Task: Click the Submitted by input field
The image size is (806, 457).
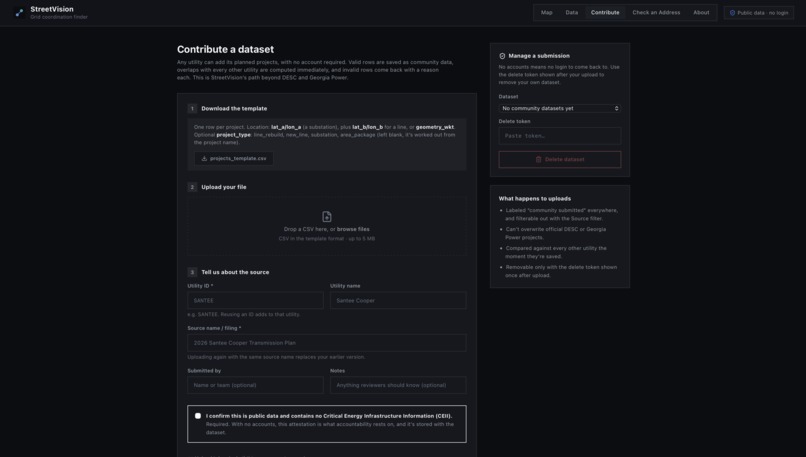Action: pos(255,385)
